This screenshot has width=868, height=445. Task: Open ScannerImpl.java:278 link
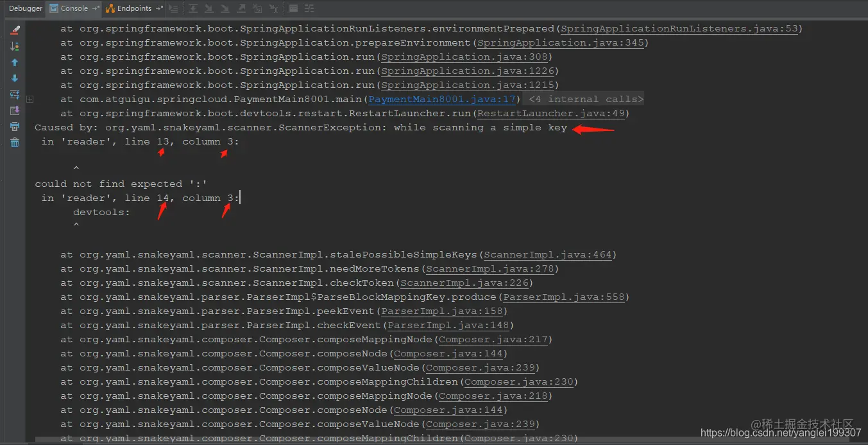pyautogui.click(x=489, y=269)
